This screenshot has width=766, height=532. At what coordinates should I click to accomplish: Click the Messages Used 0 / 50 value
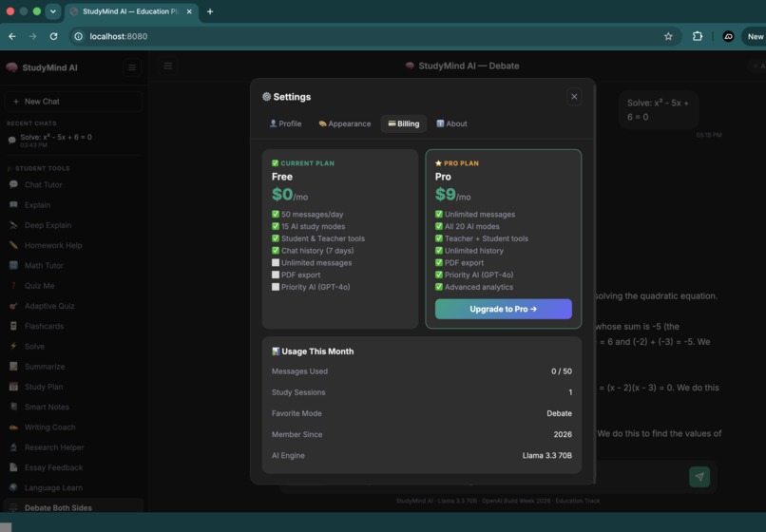tap(562, 371)
